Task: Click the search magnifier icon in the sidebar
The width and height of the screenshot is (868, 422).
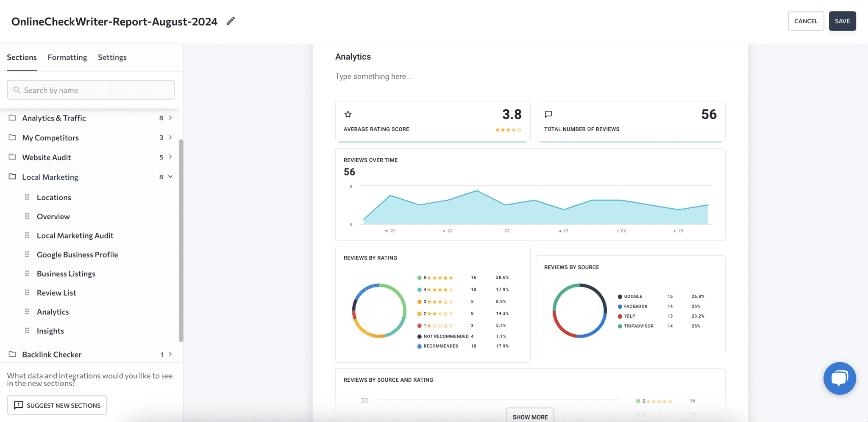Action: [17, 90]
